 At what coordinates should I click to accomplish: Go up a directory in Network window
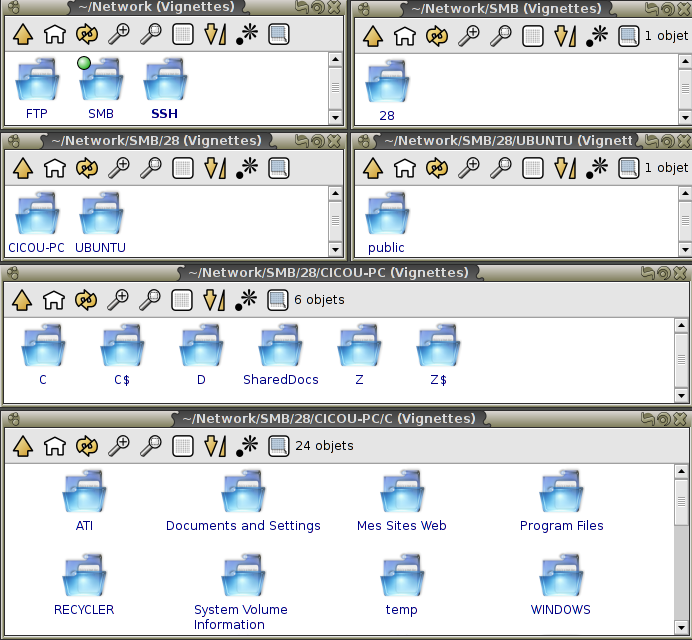[23, 34]
